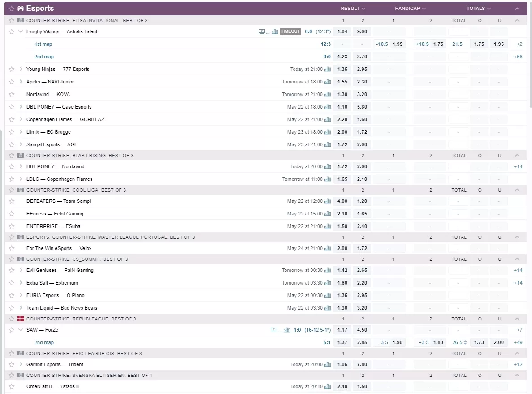
Task: Favorite the SAW — ForZe match
Action: tap(12, 330)
